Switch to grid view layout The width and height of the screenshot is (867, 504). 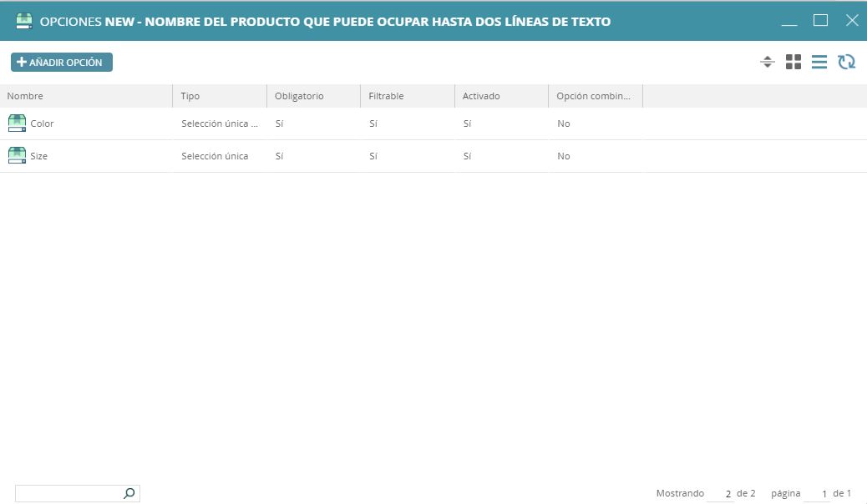pyautogui.click(x=793, y=63)
